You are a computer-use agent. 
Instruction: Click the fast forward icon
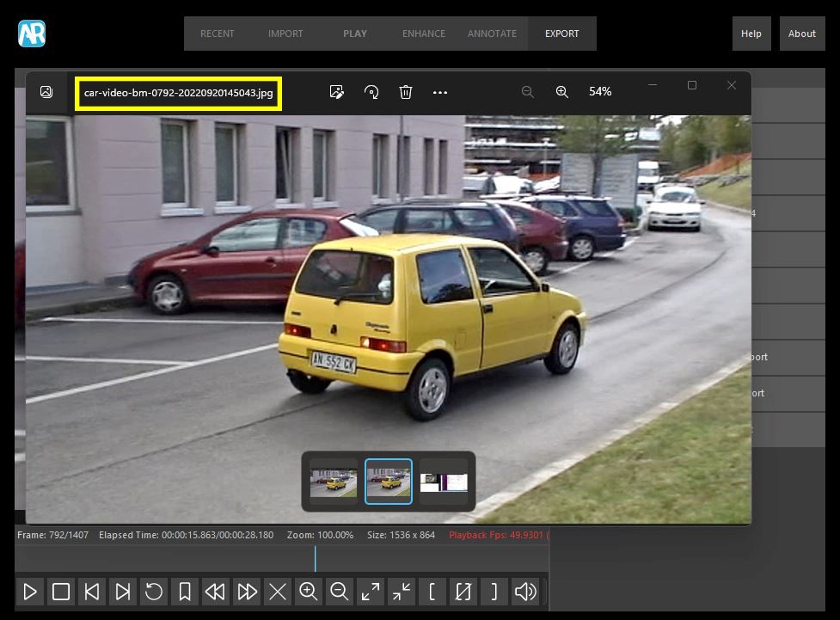coord(247,592)
